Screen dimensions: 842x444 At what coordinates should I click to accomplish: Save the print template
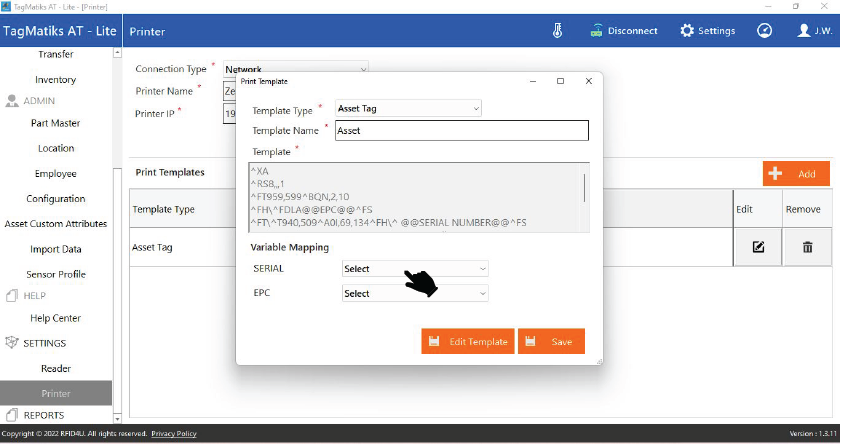click(x=551, y=342)
